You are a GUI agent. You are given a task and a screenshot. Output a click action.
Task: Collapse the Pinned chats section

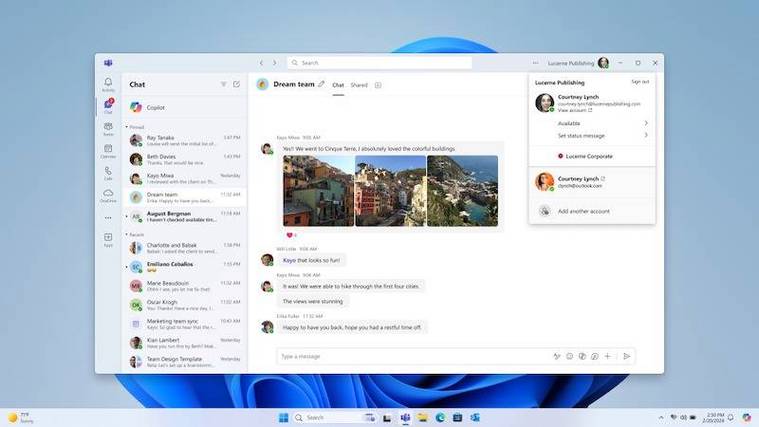(127, 127)
